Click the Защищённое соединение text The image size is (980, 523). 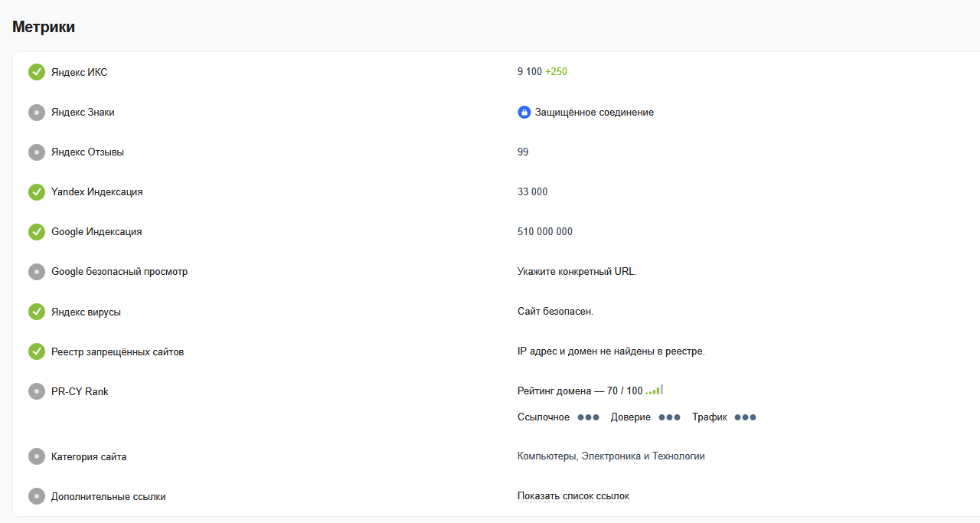[594, 113]
